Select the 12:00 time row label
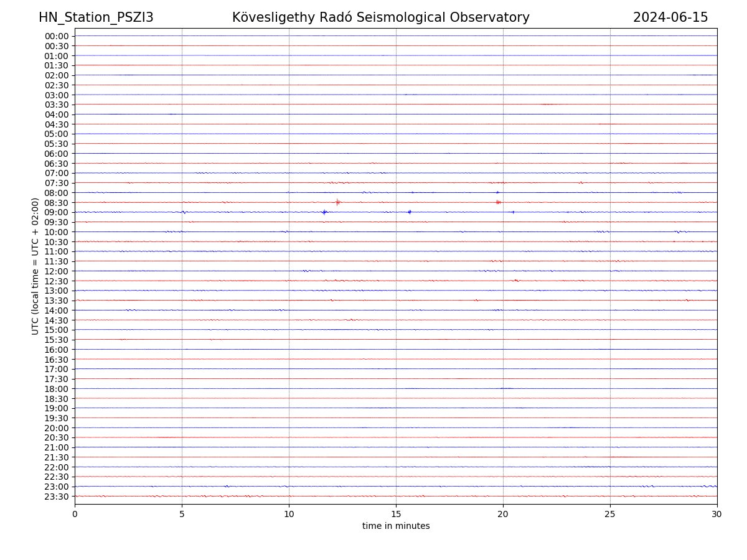The height and width of the screenshot is (560, 747). tap(57, 271)
